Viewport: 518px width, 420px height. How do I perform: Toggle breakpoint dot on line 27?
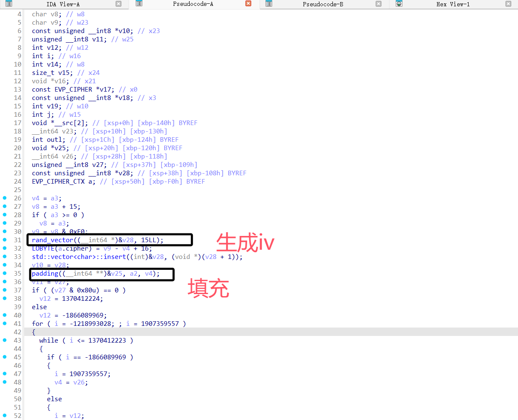coord(5,206)
